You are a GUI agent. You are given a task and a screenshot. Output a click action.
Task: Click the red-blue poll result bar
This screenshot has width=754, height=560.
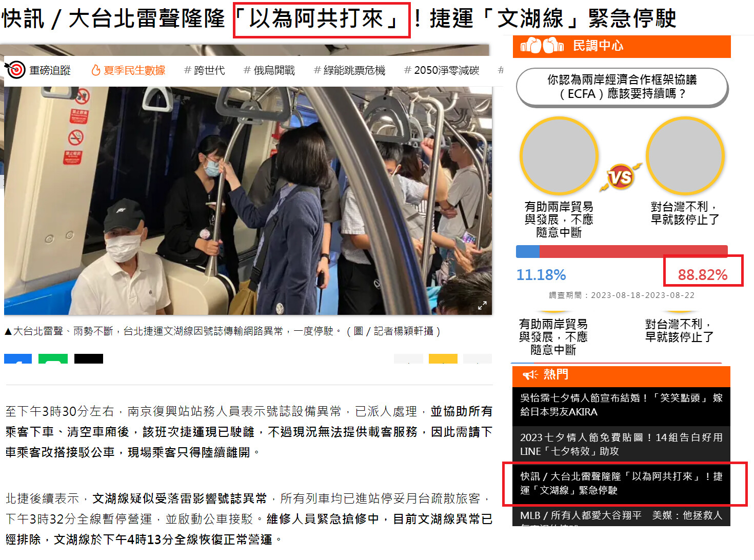622,251
